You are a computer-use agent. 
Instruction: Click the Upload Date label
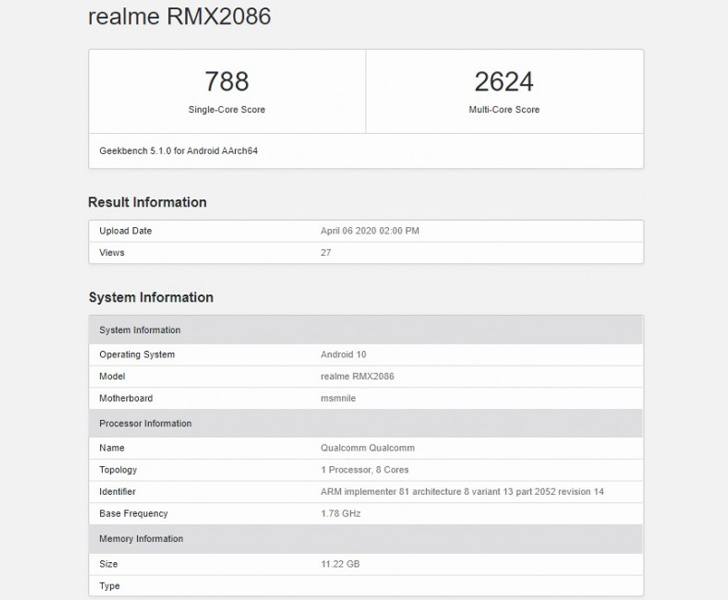[x=125, y=231]
